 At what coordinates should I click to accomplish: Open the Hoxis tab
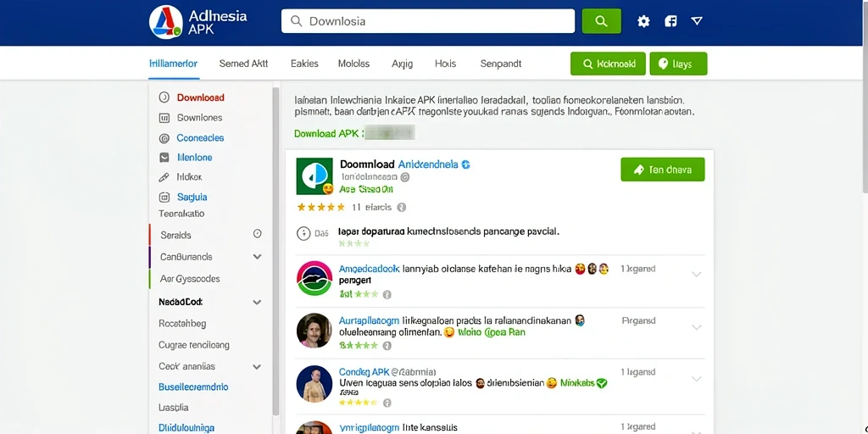446,64
